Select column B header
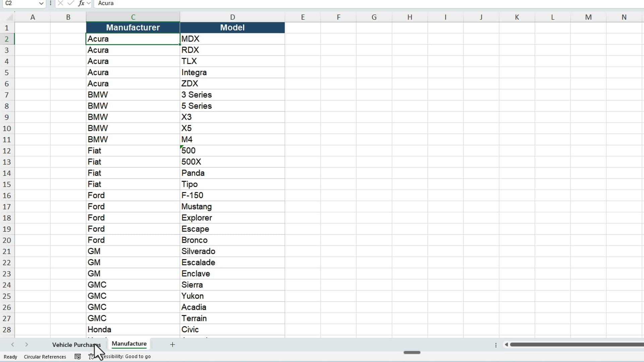This screenshot has width=644, height=362. (x=68, y=17)
